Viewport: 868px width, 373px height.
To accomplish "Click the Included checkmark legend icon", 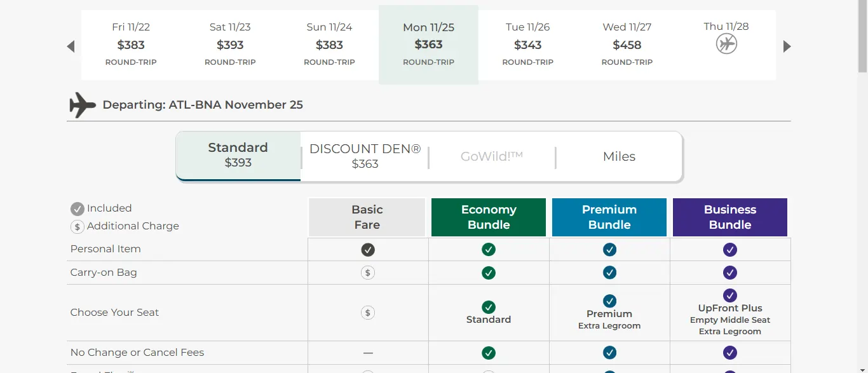I will coord(78,208).
